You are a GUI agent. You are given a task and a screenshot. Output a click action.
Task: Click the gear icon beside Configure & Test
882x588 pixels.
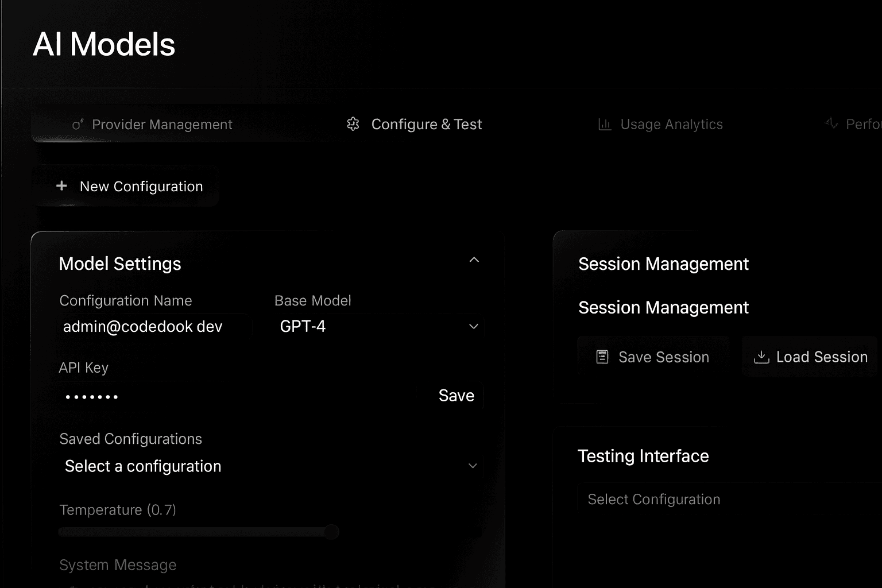tap(353, 124)
